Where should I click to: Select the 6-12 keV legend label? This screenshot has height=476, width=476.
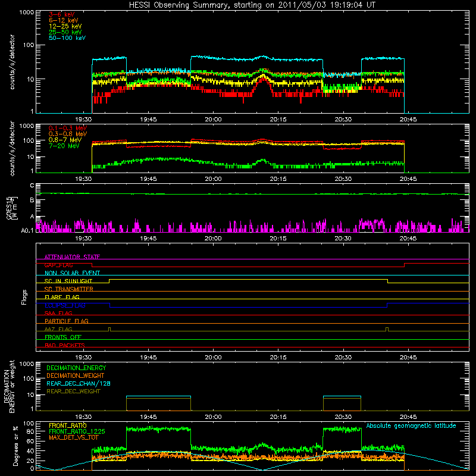coord(64,20)
